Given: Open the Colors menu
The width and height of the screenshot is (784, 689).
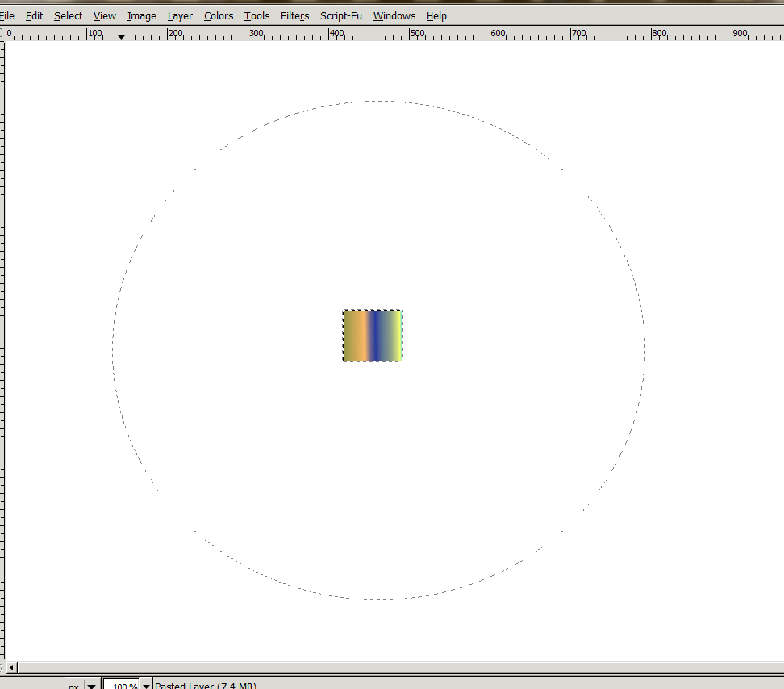Looking at the screenshot, I should coord(219,16).
